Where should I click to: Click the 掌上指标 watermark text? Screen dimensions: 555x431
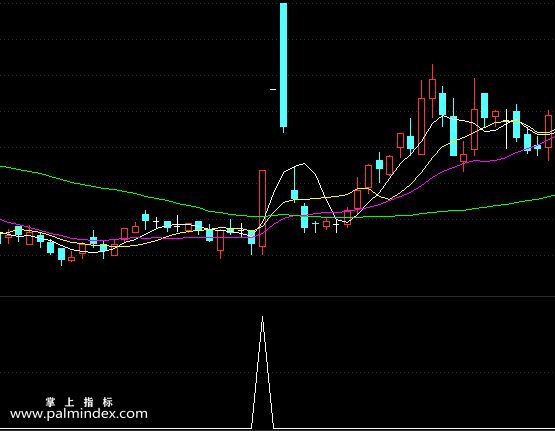(x=79, y=402)
